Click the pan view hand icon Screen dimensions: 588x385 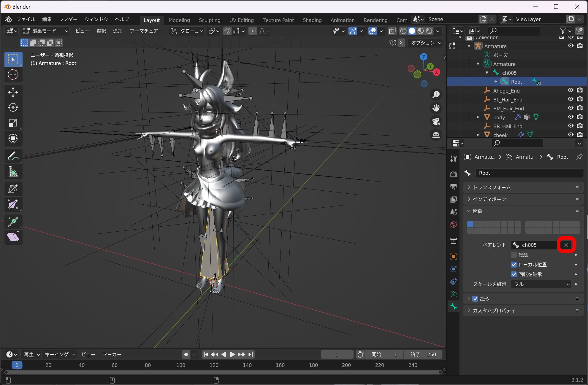click(436, 108)
